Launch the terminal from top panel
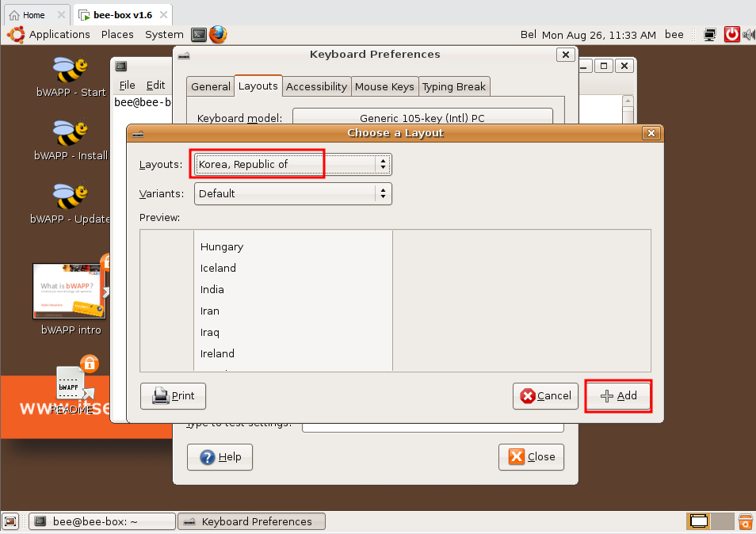The image size is (756, 534). [x=199, y=35]
